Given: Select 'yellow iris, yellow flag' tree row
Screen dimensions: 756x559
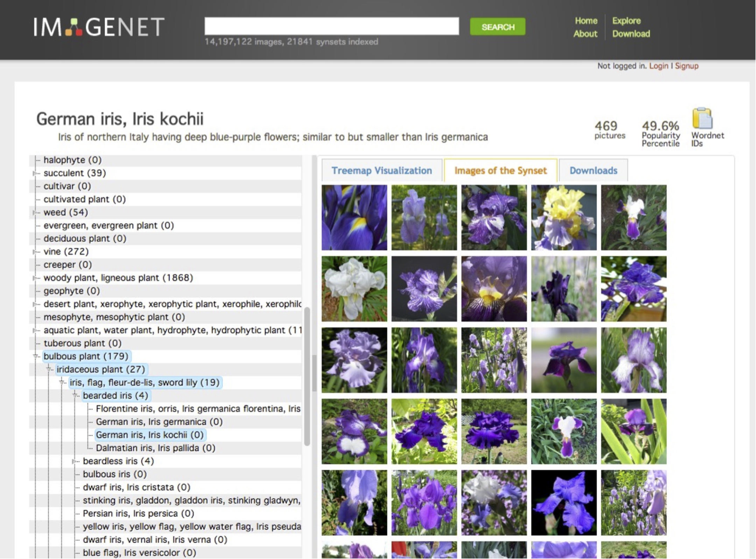Looking at the screenshot, I should pos(192,527).
